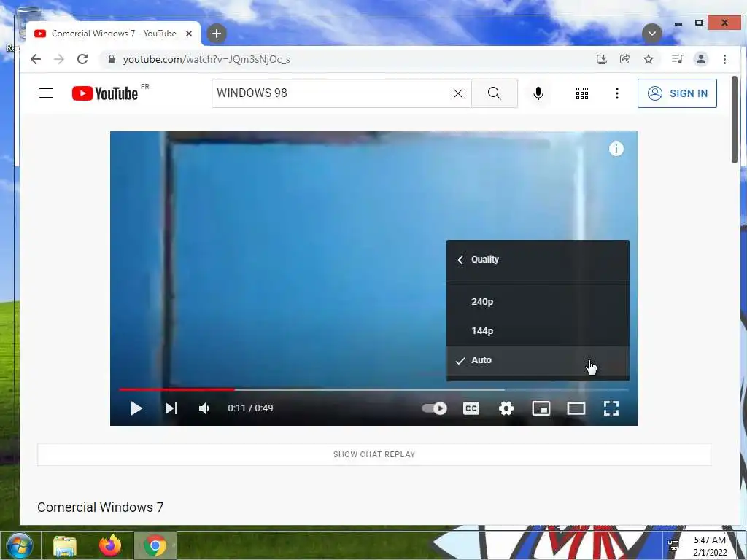Open the media controls icon
The height and width of the screenshot is (560, 747).
click(x=677, y=59)
